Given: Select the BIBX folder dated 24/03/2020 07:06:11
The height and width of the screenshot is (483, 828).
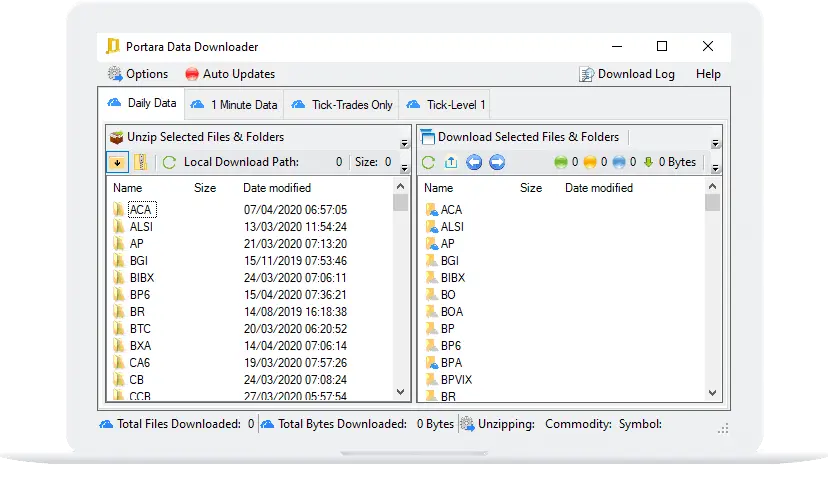Looking at the screenshot, I should click(x=142, y=278).
